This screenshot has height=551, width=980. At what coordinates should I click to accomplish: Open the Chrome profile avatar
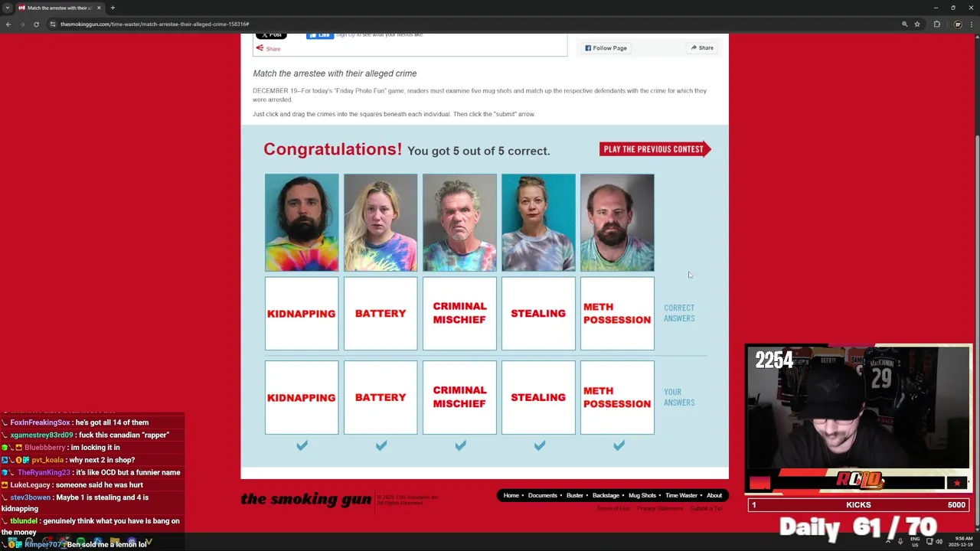click(x=957, y=24)
